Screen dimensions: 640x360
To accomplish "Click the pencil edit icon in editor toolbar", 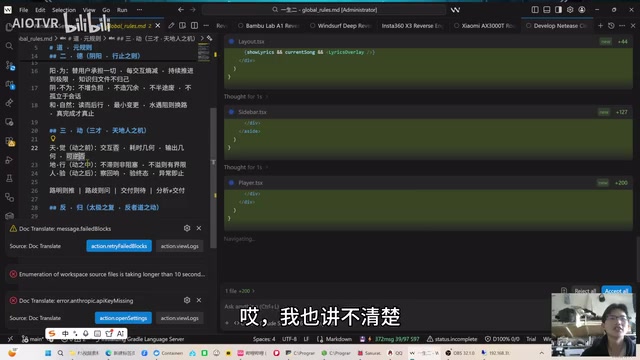I will click(171, 26).
